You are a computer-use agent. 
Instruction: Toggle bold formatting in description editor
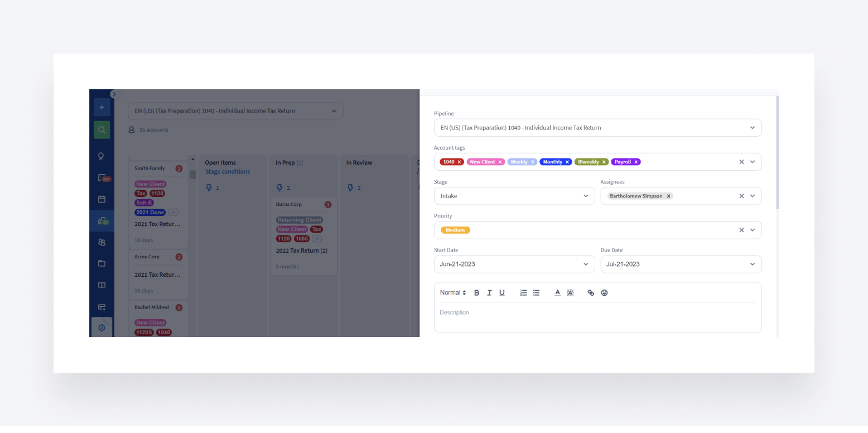(x=477, y=293)
